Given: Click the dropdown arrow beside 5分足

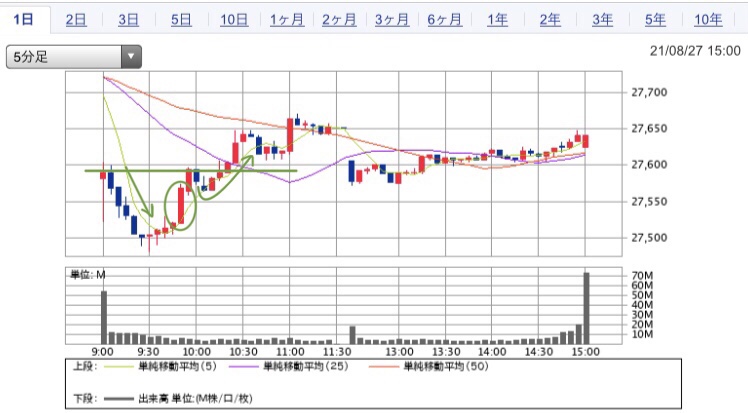Looking at the screenshot, I should click(x=131, y=57).
